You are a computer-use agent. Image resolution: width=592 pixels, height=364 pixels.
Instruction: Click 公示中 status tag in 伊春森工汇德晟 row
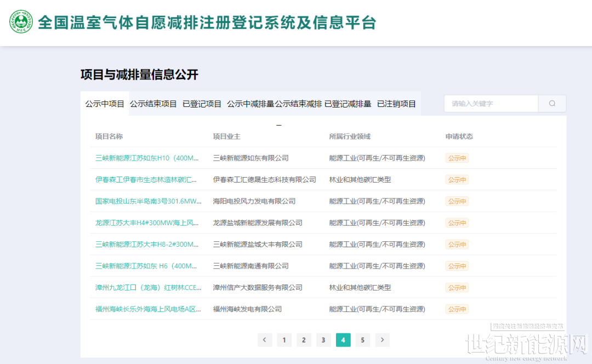point(457,180)
